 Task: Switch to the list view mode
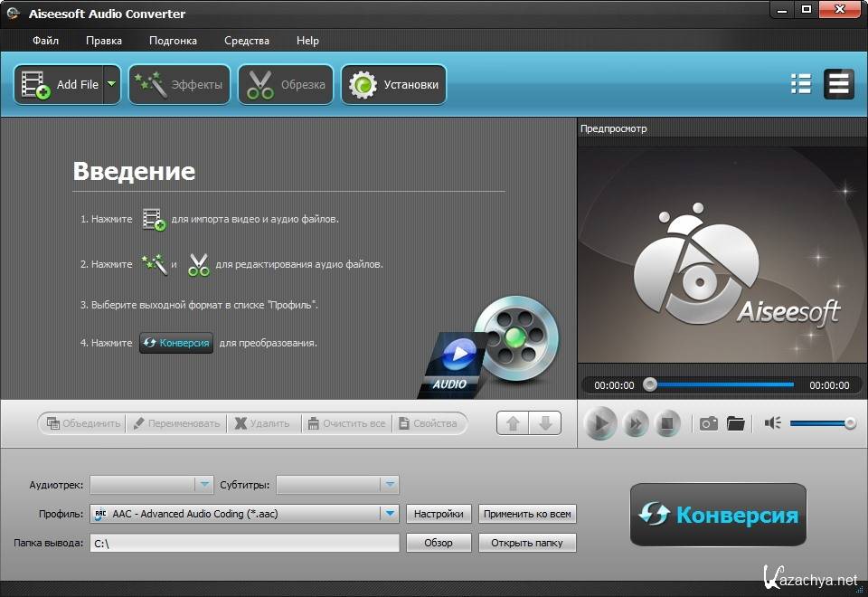800,84
